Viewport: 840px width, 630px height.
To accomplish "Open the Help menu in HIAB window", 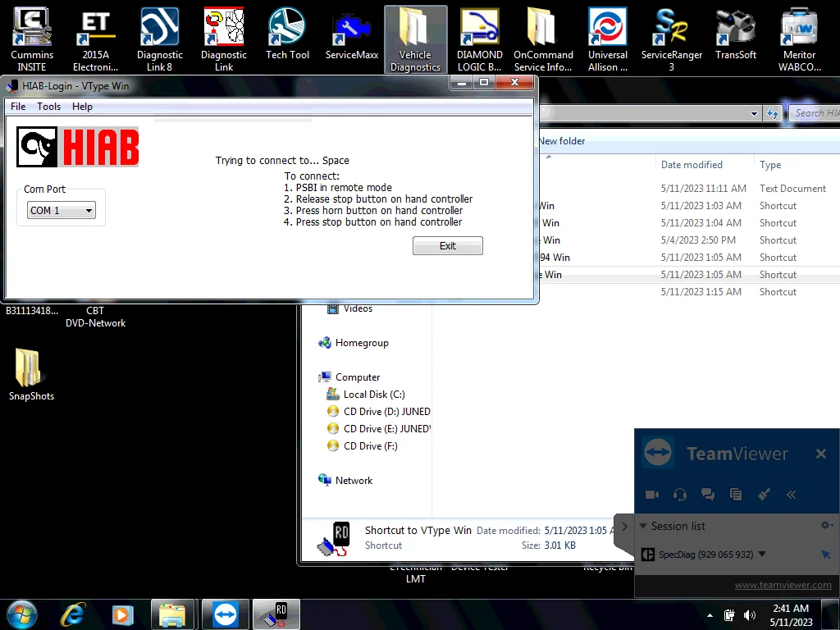I will pyautogui.click(x=82, y=107).
